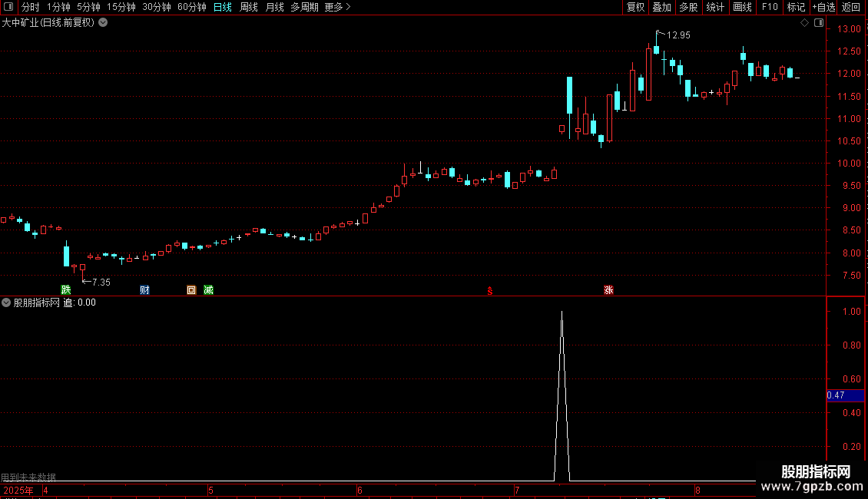The height and width of the screenshot is (499, 868).
Task: Click the 叠加 overlay button
Action: 661,7
